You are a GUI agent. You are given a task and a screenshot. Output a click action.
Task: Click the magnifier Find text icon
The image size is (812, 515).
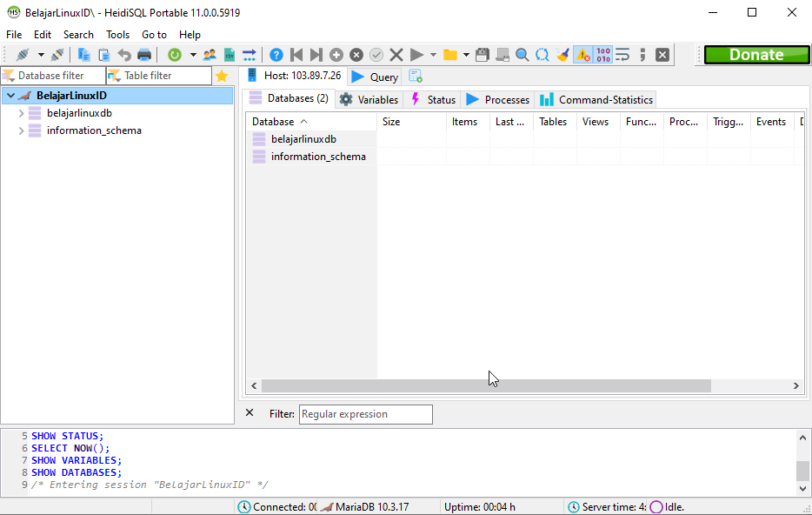[522, 55]
